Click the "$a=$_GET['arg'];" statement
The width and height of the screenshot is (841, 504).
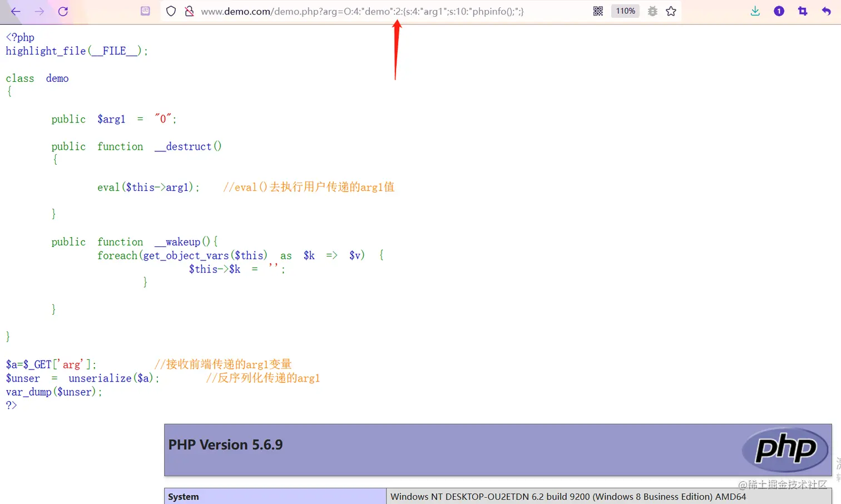coord(51,364)
